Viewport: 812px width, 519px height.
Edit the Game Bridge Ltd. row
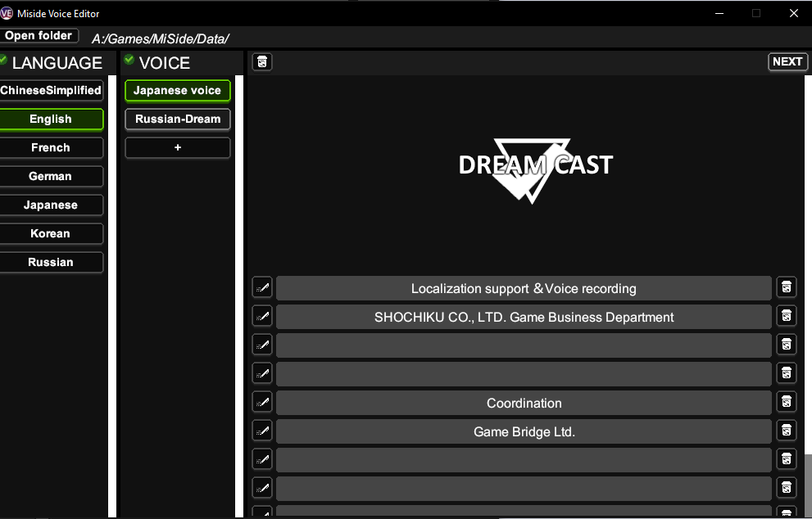pos(262,431)
